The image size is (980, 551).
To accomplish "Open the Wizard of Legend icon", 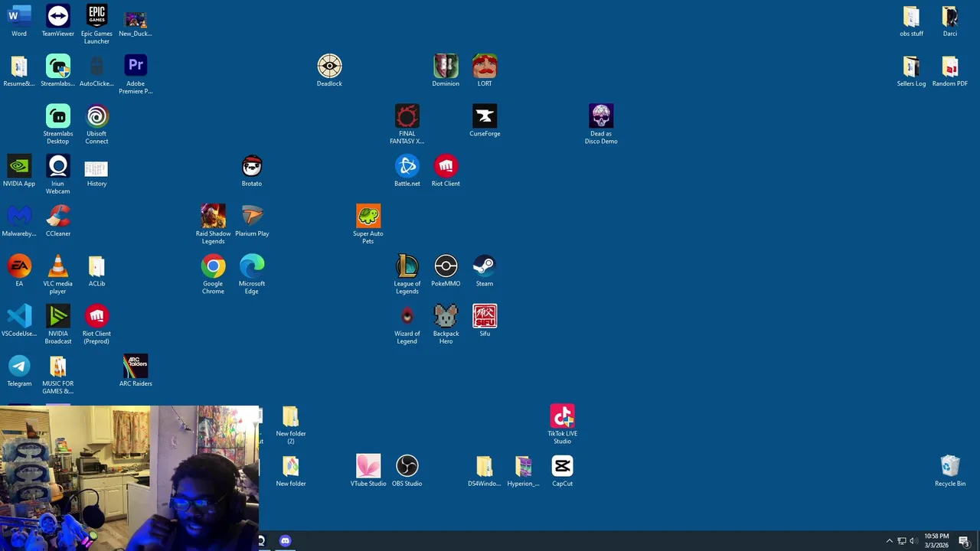I will 407,316.
